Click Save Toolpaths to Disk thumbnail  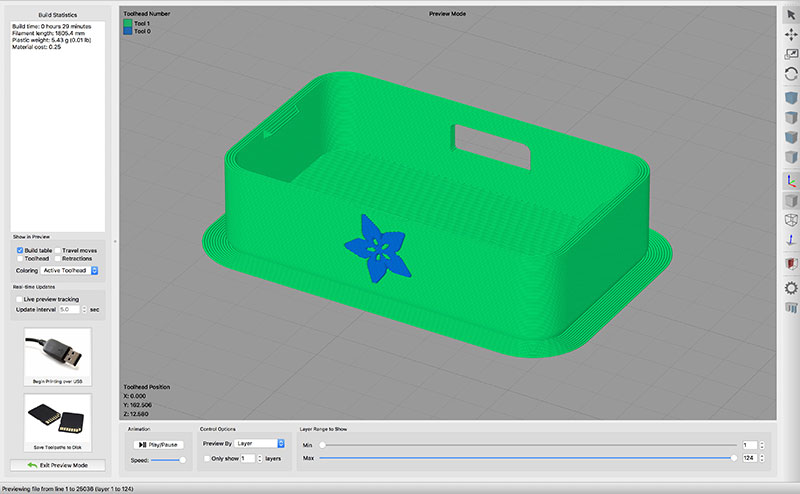(56, 418)
